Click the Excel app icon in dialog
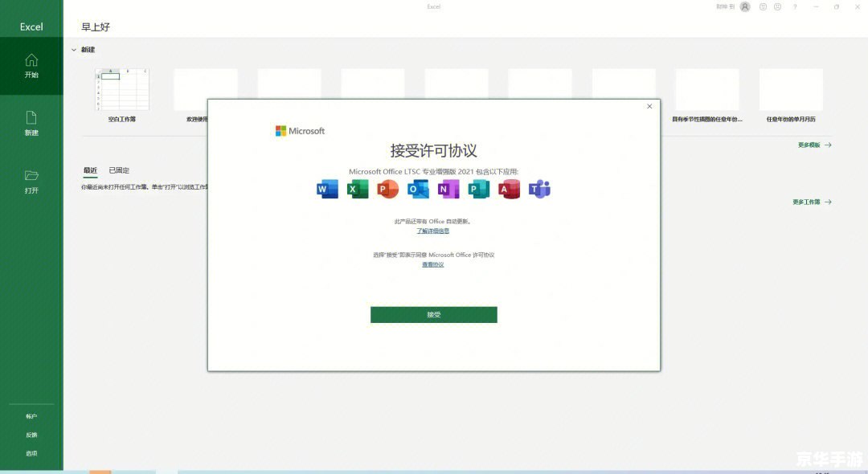Viewport: 868px width, 474px height. pos(358,189)
